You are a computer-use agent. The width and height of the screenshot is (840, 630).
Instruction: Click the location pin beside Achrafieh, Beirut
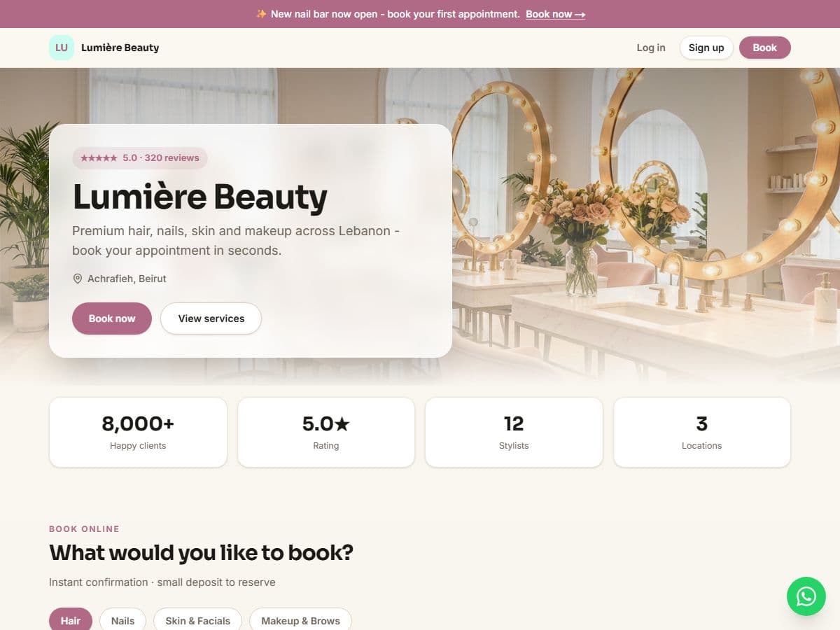pyautogui.click(x=78, y=279)
